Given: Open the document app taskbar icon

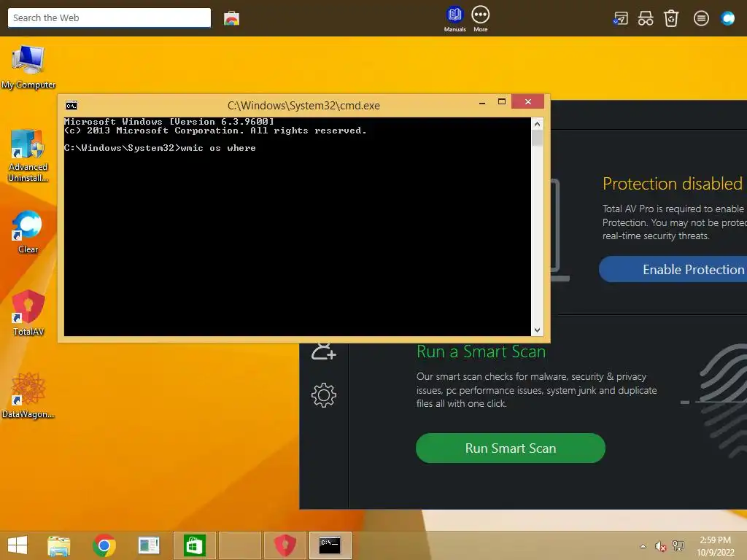Looking at the screenshot, I should point(149,545).
